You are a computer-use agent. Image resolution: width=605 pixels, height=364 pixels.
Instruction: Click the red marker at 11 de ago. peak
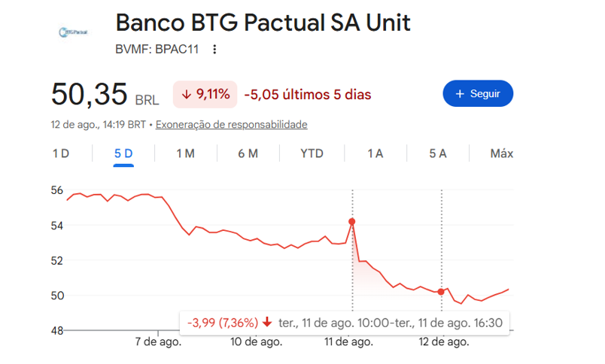click(x=352, y=221)
